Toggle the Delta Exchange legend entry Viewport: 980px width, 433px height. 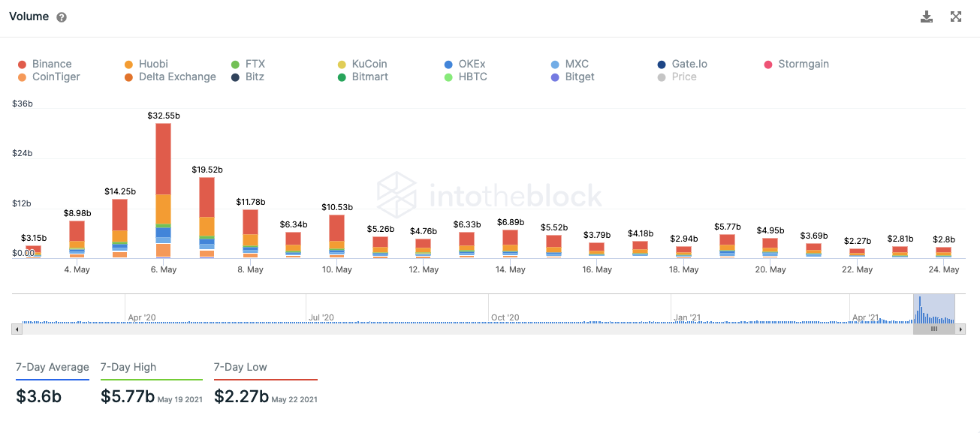(170, 77)
